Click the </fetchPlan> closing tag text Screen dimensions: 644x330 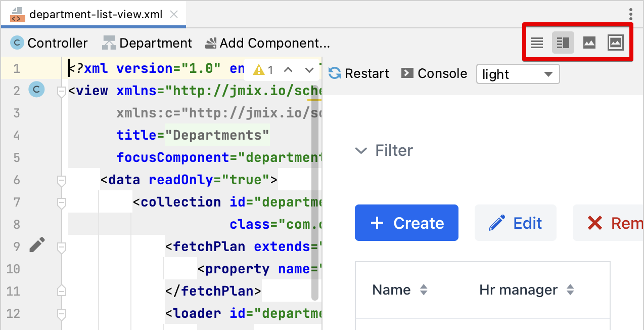click(x=213, y=292)
